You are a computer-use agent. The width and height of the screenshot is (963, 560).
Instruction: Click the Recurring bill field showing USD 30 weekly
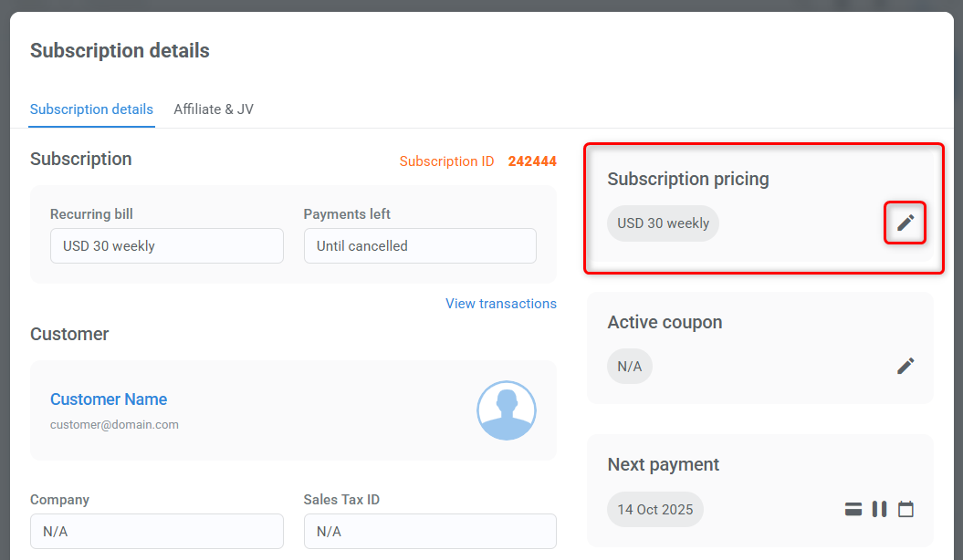click(x=166, y=245)
